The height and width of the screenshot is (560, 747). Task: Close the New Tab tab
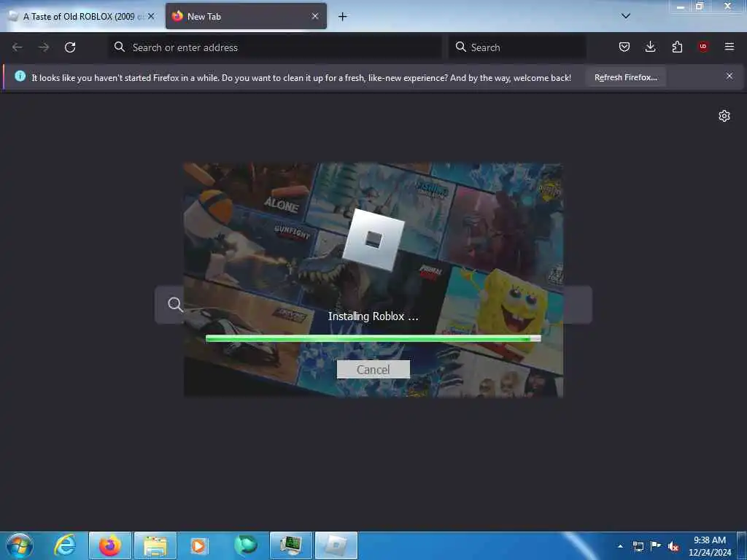click(x=315, y=16)
